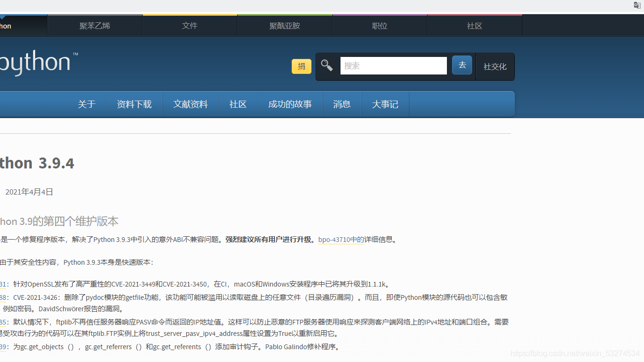Viewport: 644px width, 362px height.
Task: Follow the bpo-43710中的 link
Action: tap(341, 240)
